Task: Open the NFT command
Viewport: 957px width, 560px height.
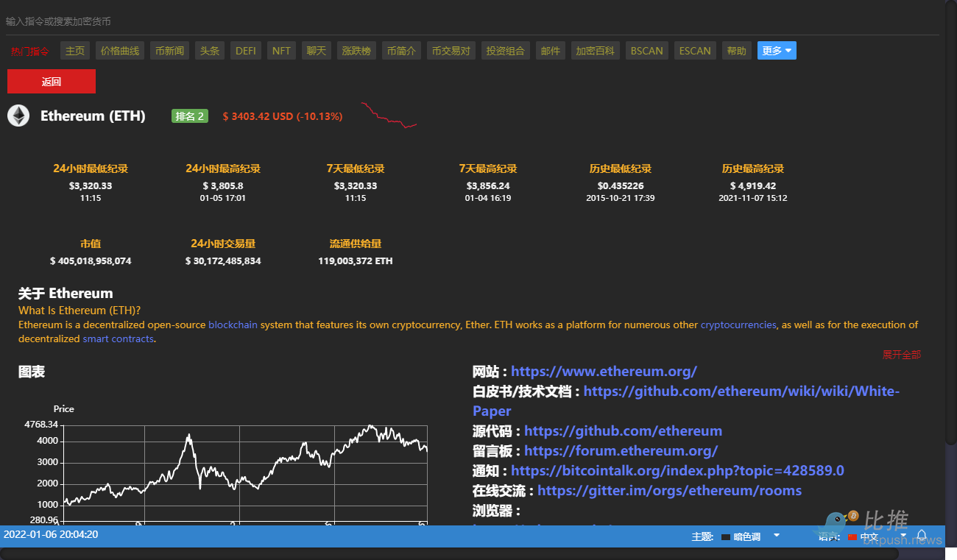Action: point(281,51)
